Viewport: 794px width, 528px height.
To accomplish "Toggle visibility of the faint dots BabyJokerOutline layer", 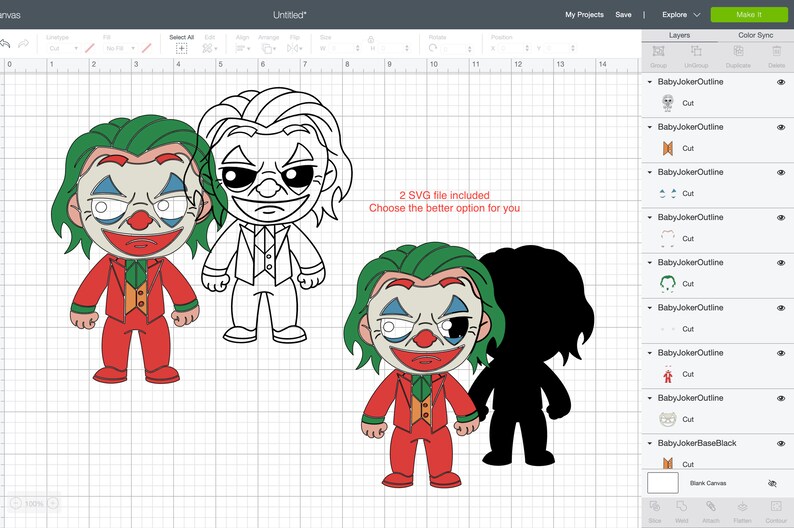I will [x=781, y=308].
